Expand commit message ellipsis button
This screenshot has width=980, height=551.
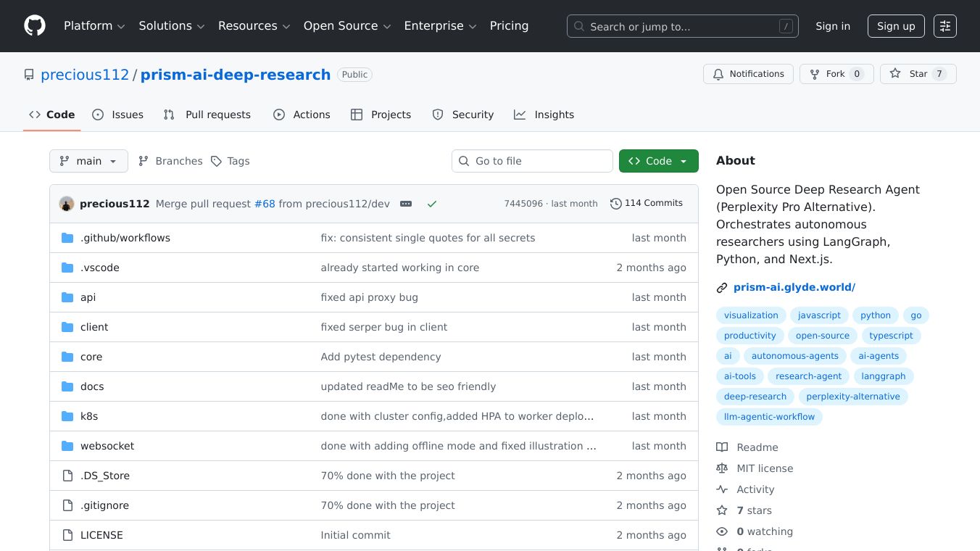406,204
